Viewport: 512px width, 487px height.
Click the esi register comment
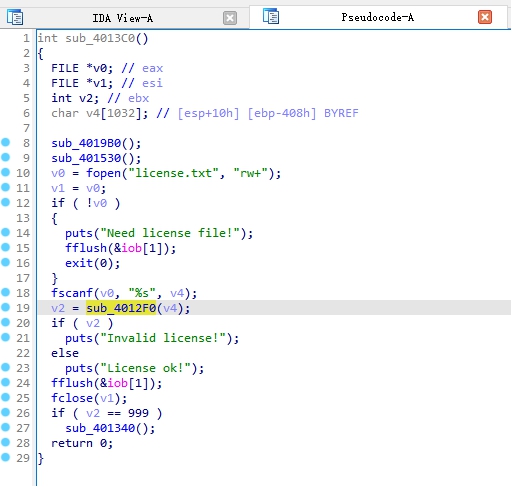152,83
